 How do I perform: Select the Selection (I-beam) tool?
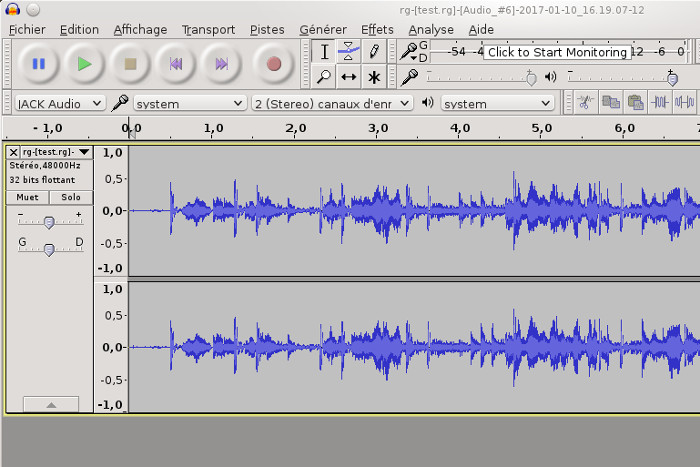(x=324, y=52)
